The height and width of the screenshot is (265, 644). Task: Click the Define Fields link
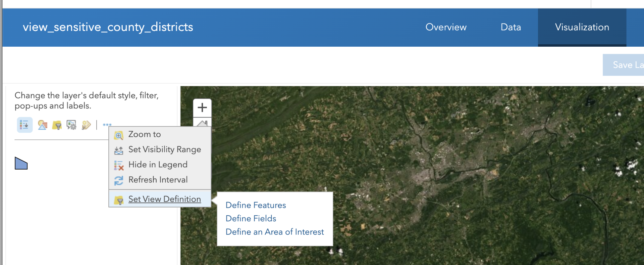tap(251, 219)
